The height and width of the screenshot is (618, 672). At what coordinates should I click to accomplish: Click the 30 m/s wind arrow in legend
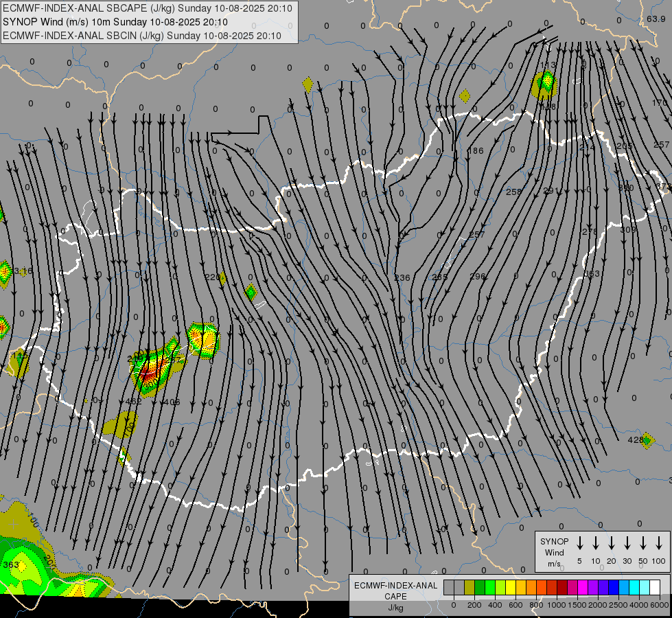627,542
